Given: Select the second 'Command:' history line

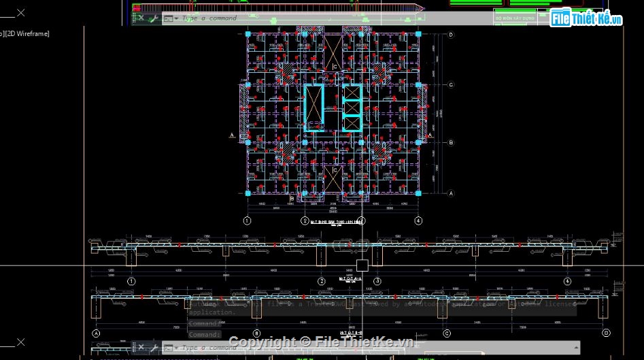Looking at the screenshot, I should [205, 335].
